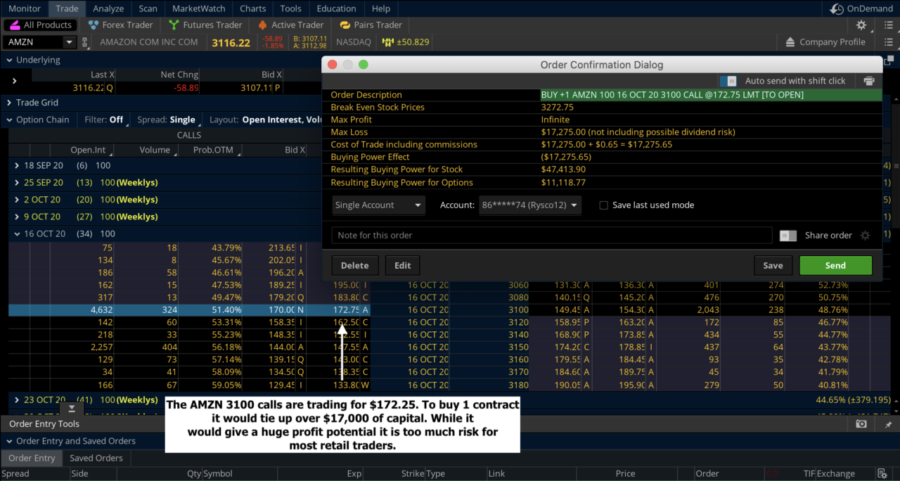Expand the 25 SEP 20 Weeklys expiration
Image resolution: width=900 pixels, height=481 pixels.
[x=17, y=183]
